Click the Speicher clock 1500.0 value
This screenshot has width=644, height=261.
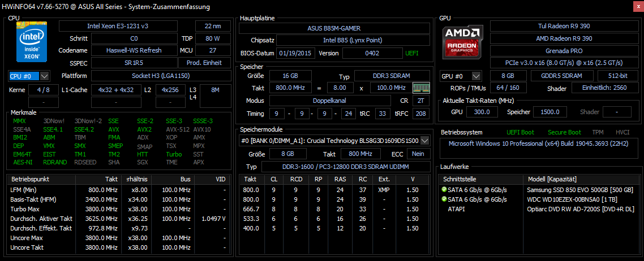(x=551, y=112)
